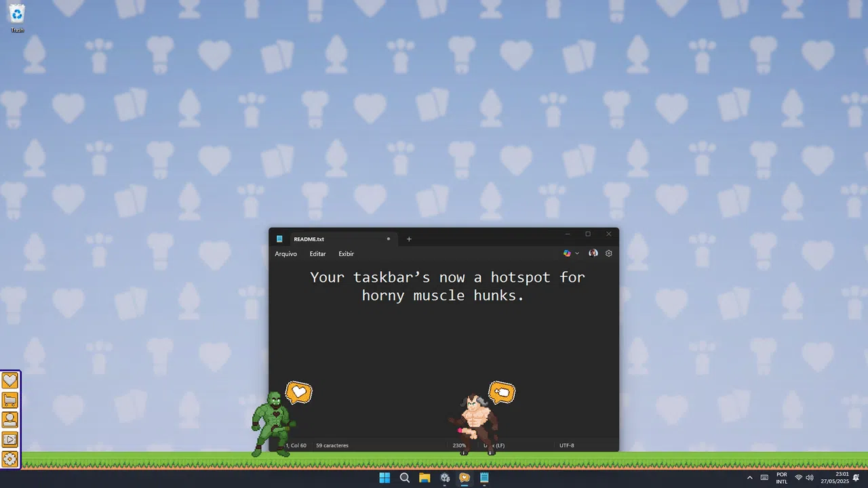The image size is (868, 488).
Task: Click the video play icon in the side panel
Action: click(x=9, y=439)
